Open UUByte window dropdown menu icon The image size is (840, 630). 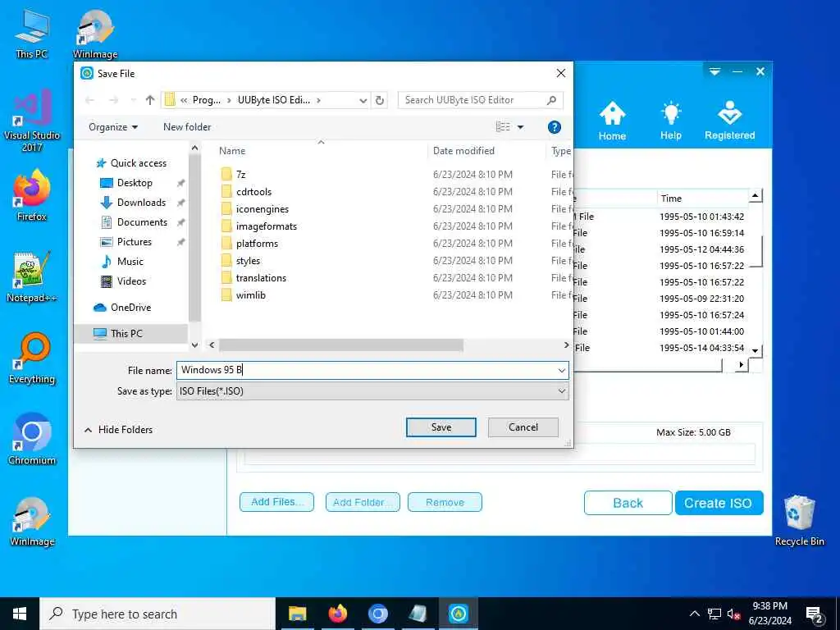(x=714, y=71)
